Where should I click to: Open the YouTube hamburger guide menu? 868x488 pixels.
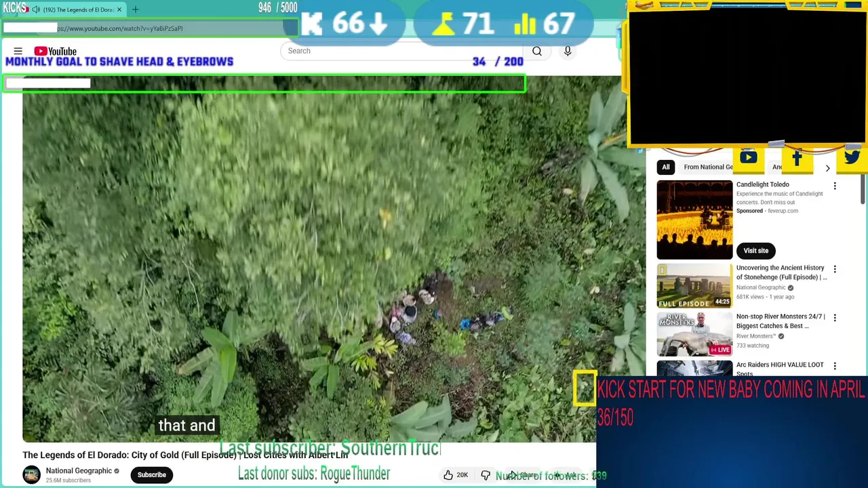coord(18,51)
